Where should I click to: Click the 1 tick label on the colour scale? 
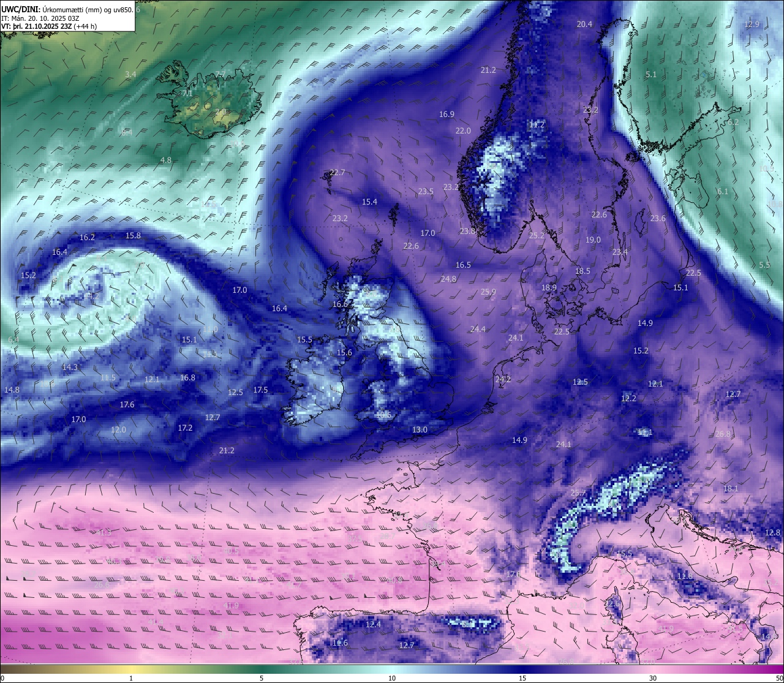(131, 678)
